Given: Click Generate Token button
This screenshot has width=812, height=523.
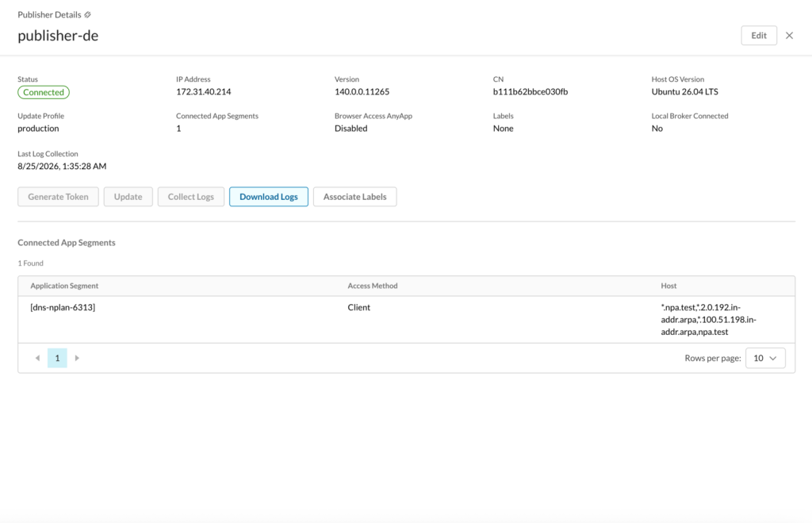Looking at the screenshot, I should (x=58, y=197).
